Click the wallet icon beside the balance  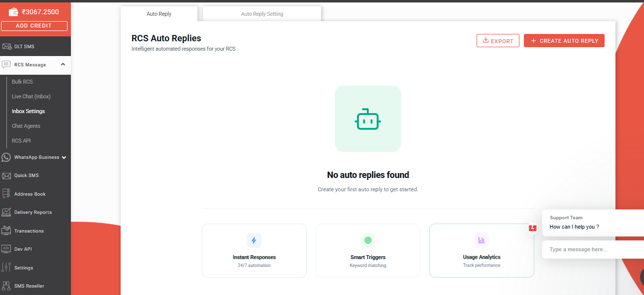[13, 12]
